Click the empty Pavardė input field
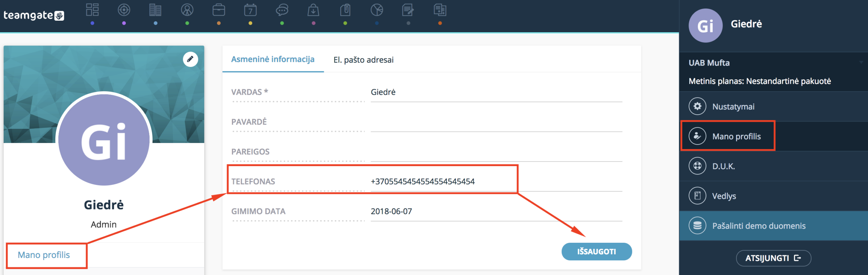The image size is (868, 275). click(496, 122)
